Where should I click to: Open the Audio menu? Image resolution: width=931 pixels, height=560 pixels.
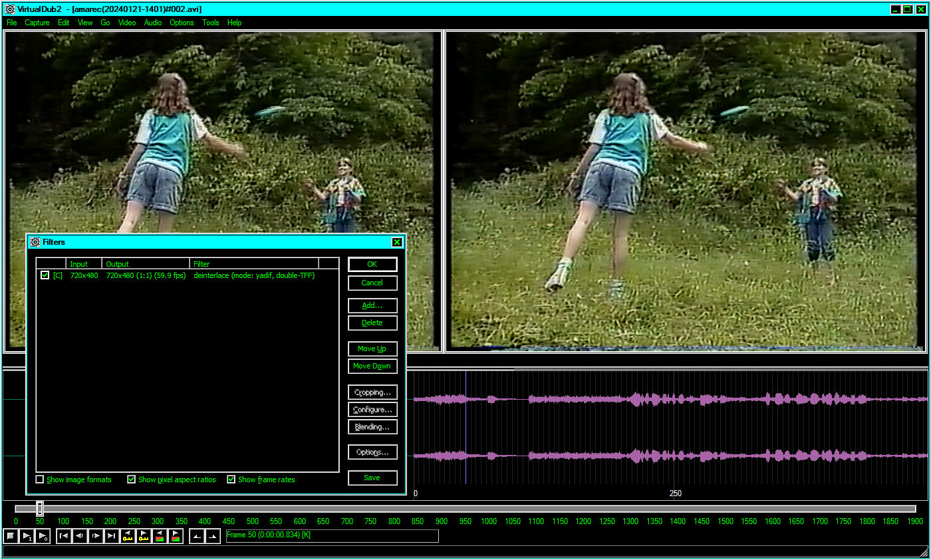153,23
